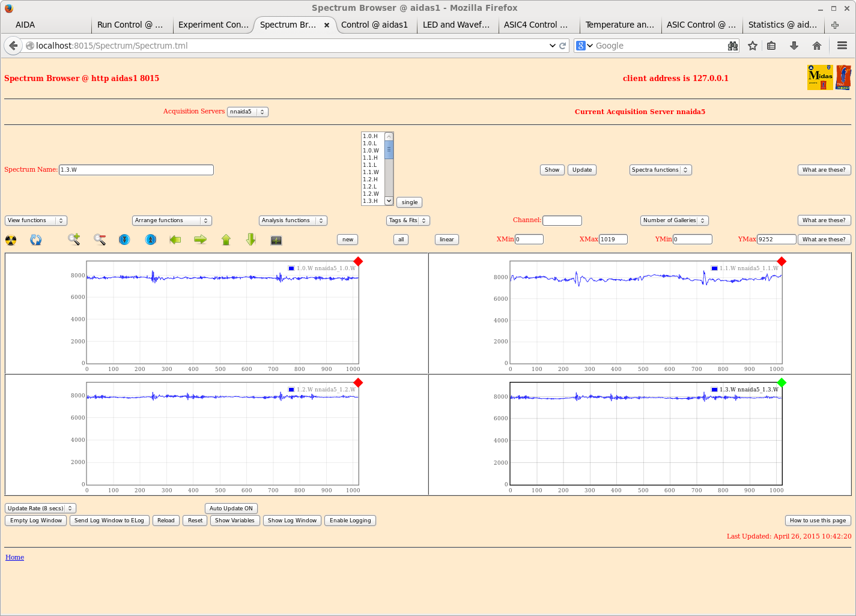The height and width of the screenshot is (616, 856).
Task: Click the Show button
Action: 552,170
